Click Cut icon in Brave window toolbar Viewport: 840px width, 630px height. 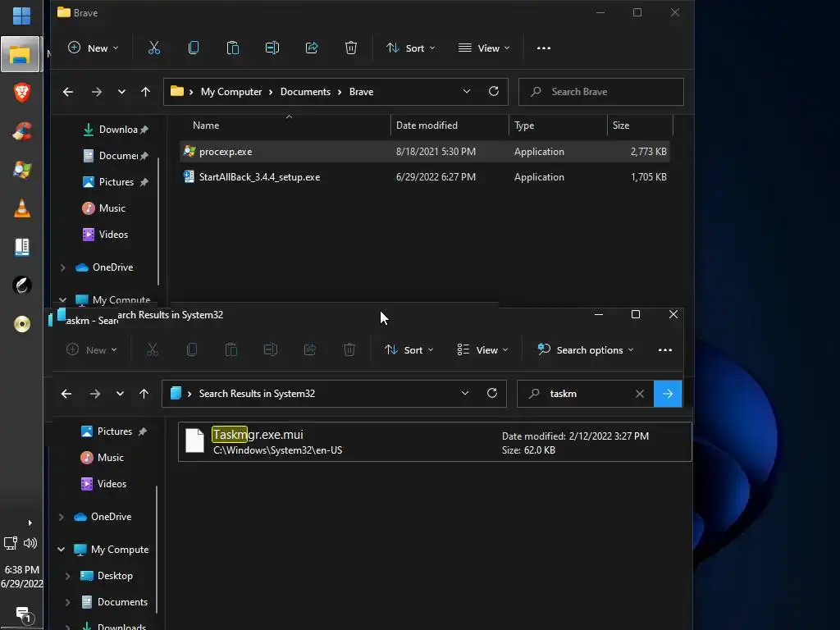[153, 48]
